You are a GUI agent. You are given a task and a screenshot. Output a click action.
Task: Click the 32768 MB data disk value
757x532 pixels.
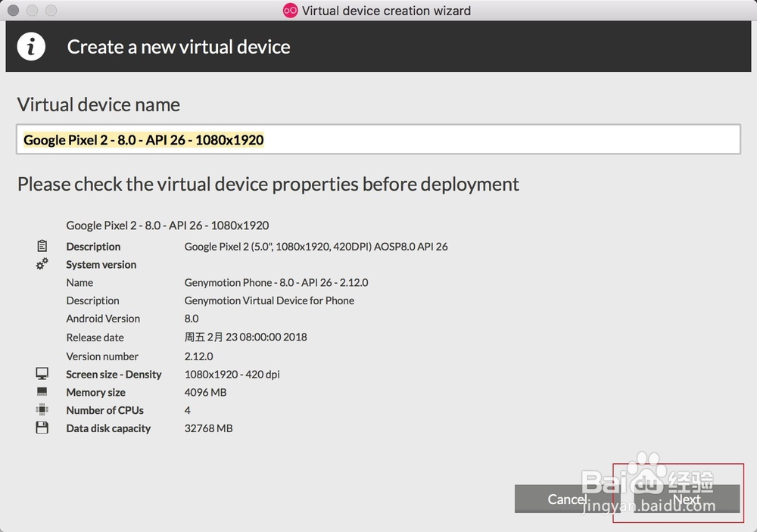(208, 428)
